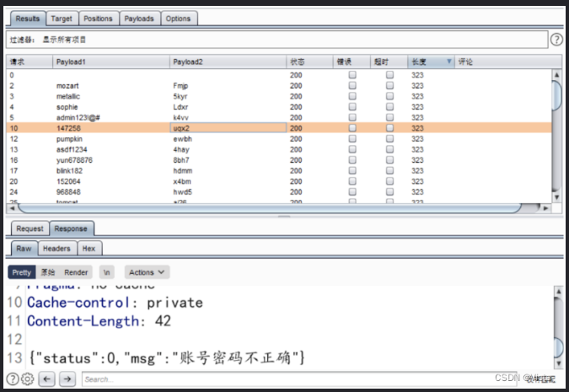The image size is (569, 392).
Task: Open the Actions dropdown menu
Action: 147,272
